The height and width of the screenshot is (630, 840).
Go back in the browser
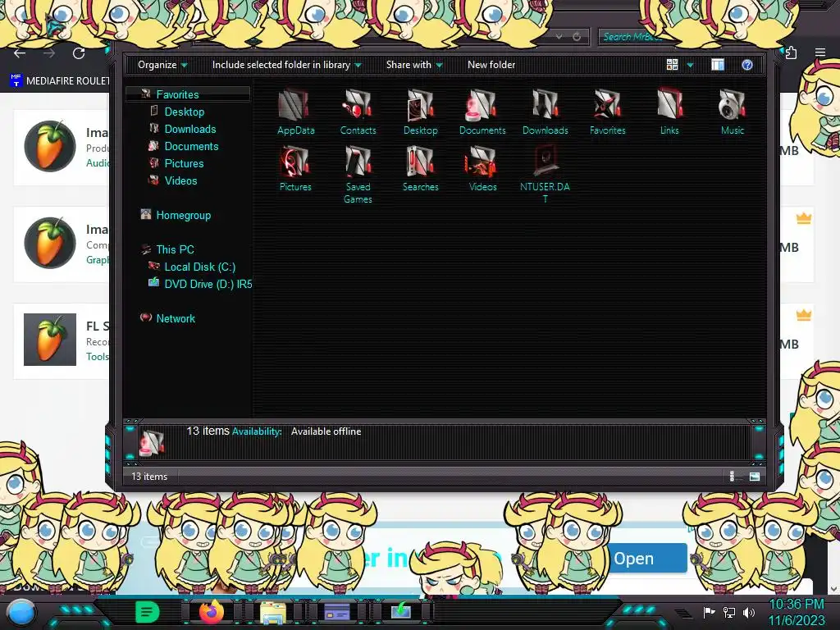pos(20,53)
